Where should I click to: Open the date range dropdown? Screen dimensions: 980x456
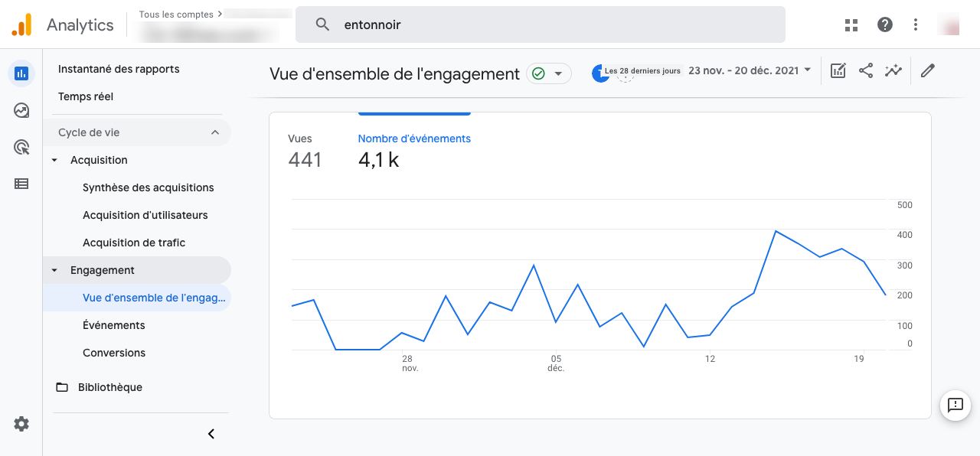749,70
